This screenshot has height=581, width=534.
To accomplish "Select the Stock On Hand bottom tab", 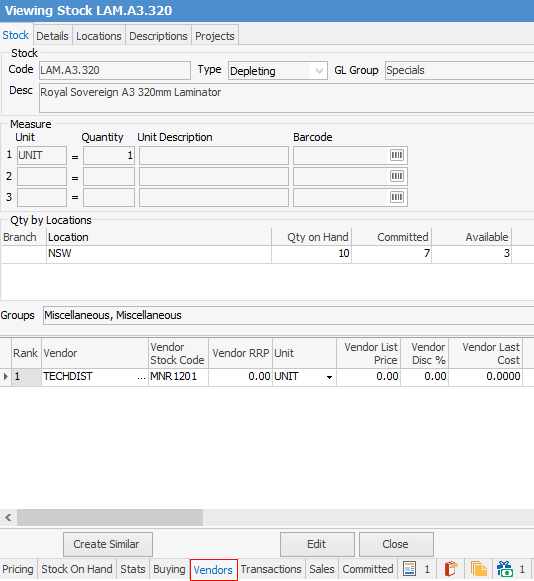I will (x=77, y=569).
